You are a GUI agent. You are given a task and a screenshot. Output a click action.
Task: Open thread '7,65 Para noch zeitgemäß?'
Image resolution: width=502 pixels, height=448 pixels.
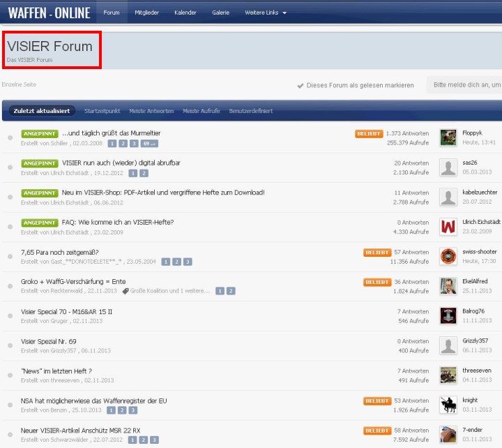coord(59,252)
